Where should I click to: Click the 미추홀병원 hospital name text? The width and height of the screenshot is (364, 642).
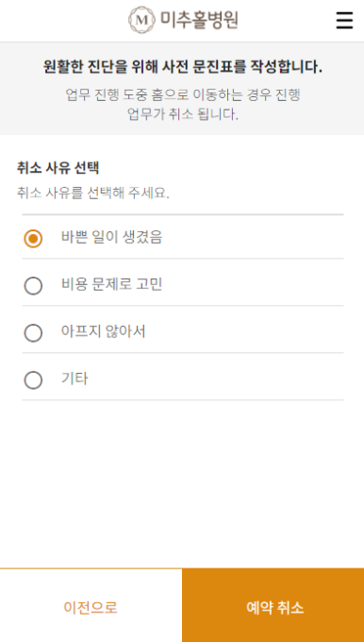pos(199,20)
